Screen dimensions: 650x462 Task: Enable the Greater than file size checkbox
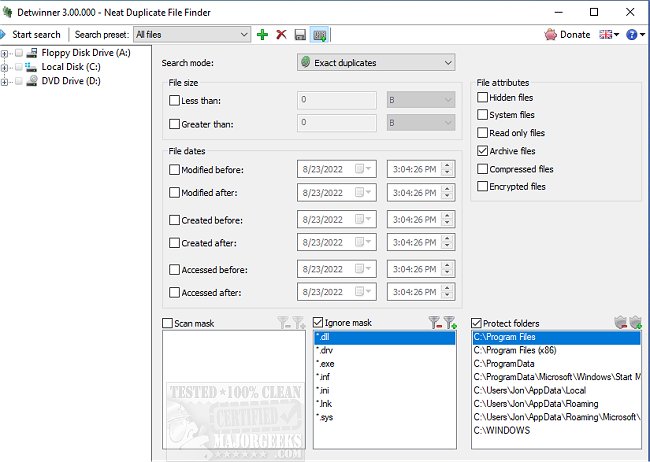175,124
